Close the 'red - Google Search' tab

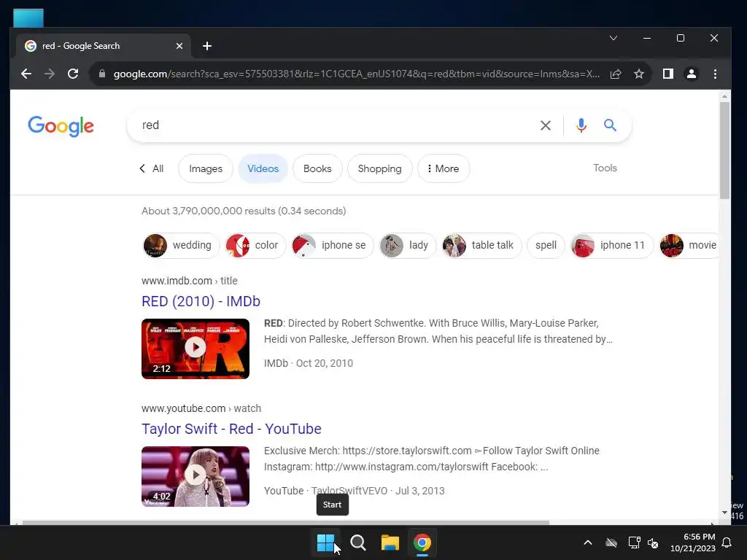(x=179, y=46)
